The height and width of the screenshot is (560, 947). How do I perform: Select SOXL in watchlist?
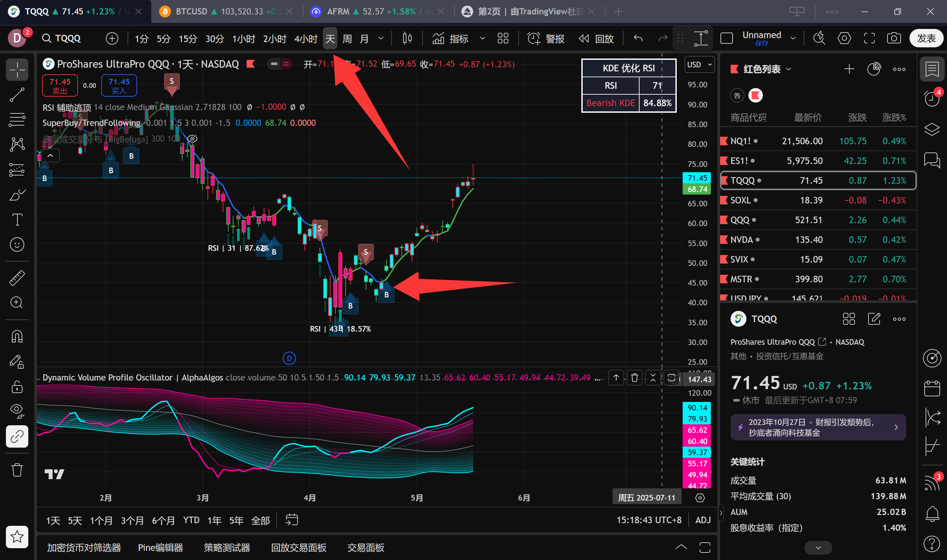click(818, 200)
